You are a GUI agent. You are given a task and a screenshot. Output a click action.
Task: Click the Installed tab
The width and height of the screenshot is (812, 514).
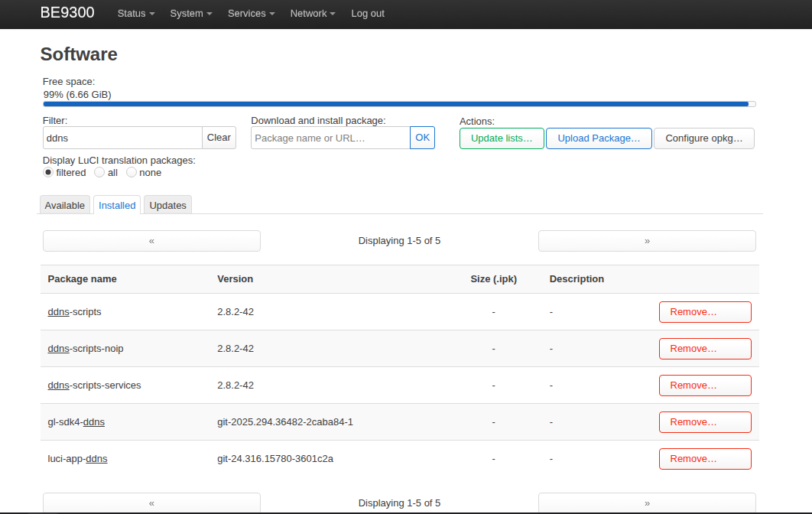coord(117,205)
